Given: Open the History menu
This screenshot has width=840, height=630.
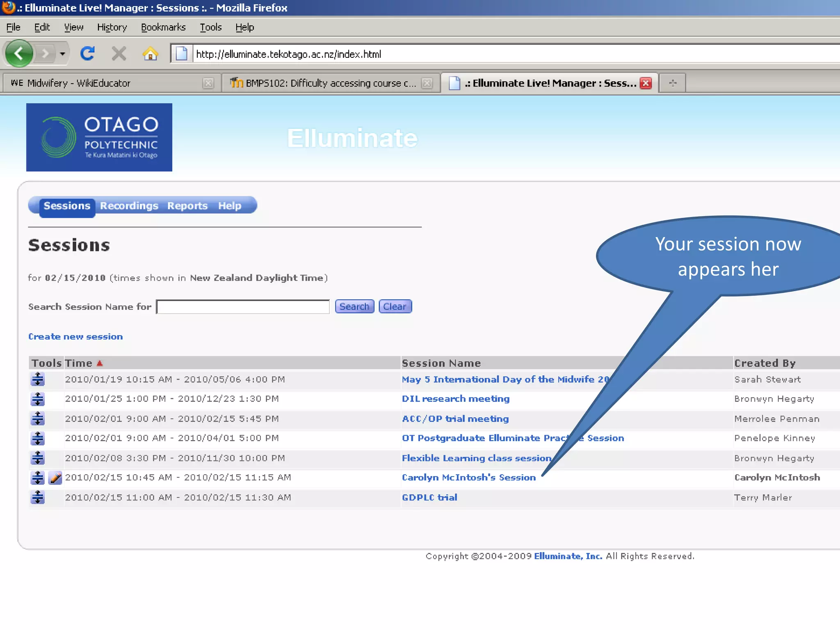Looking at the screenshot, I should [112, 27].
